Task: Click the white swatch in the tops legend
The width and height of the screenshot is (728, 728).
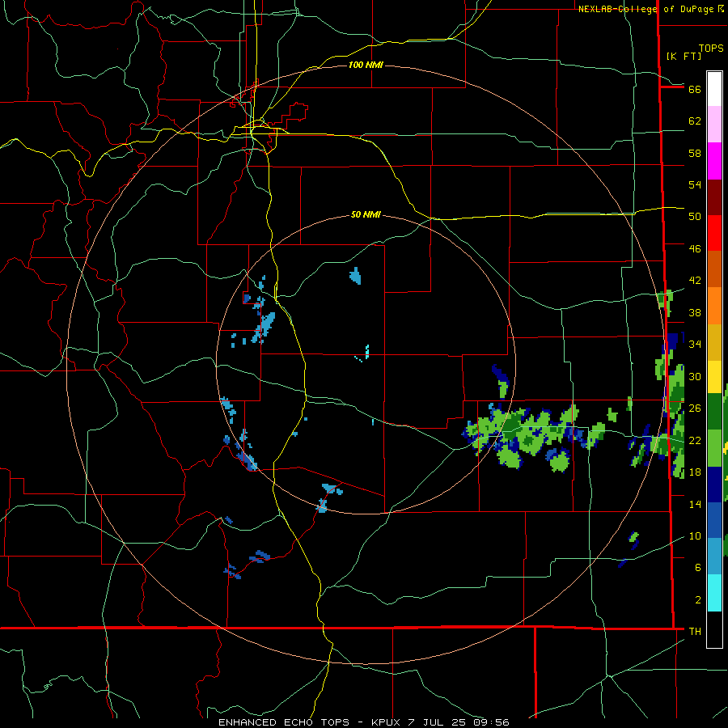Action: click(714, 89)
